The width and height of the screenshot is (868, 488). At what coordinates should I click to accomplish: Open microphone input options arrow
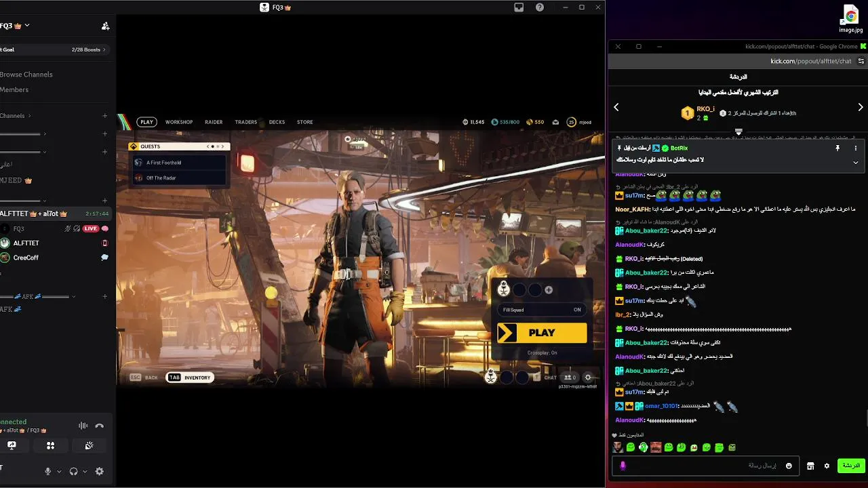click(59, 471)
